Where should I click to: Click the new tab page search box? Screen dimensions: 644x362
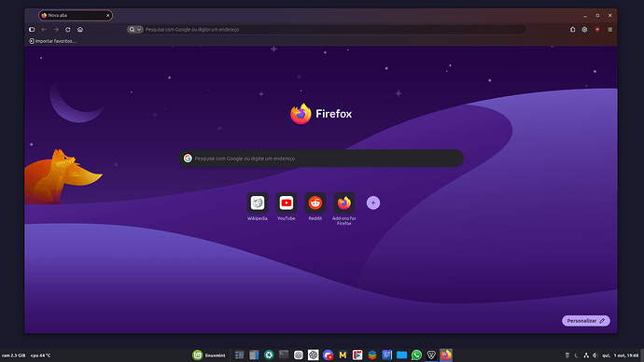321,159
